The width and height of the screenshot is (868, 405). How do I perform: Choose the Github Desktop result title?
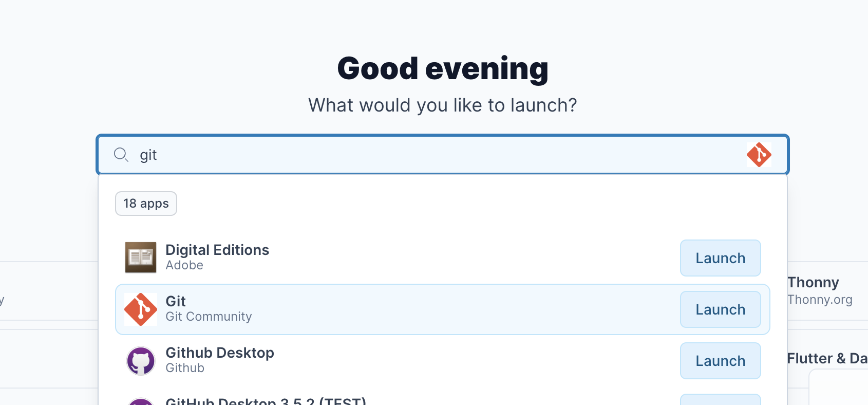tap(220, 353)
